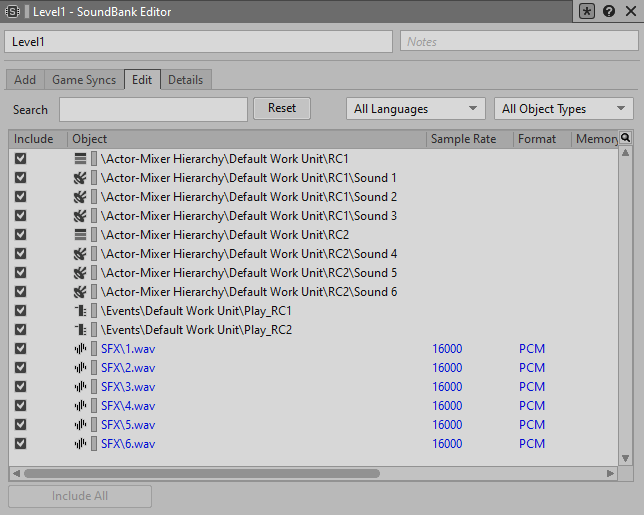644x515 pixels.
Task: Toggle Include checkbox for SFX\6.wav
Action: point(20,444)
